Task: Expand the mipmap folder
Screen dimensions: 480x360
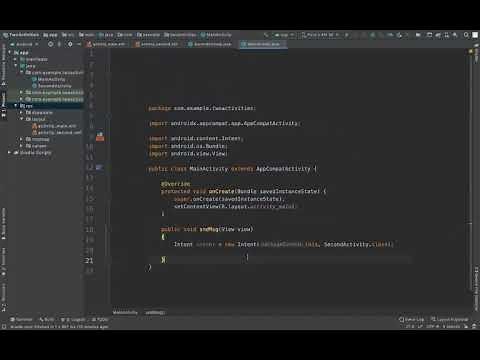Action: pyautogui.click(x=21, y=139)
